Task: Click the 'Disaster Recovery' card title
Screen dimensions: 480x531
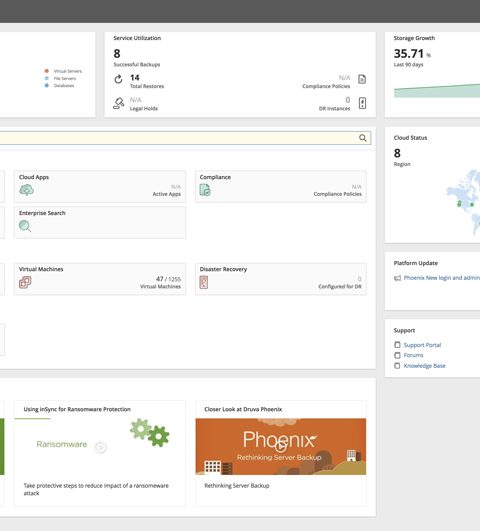Action: pos(223,269)
